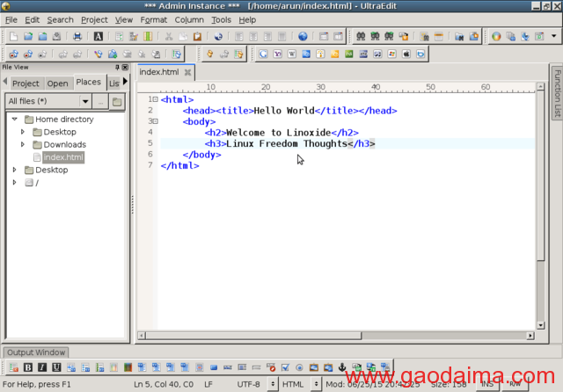
Task: Click the Paste clipboard icon
Action: (x=197, y=36)
